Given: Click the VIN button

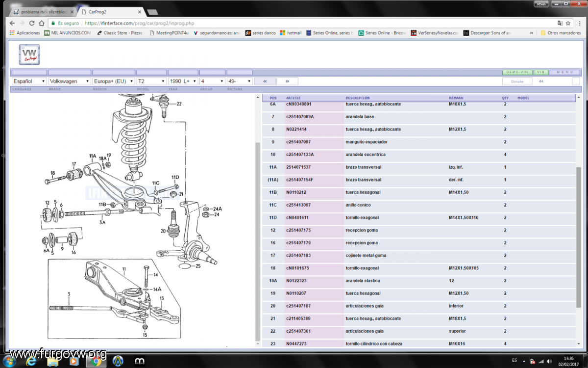Looking at the screenshot, I should coord(541,72).
